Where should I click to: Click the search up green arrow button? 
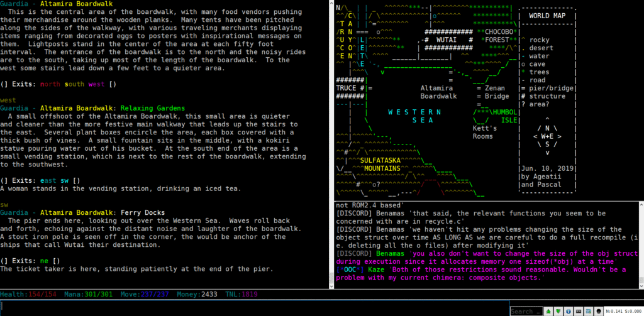[548, 312]
